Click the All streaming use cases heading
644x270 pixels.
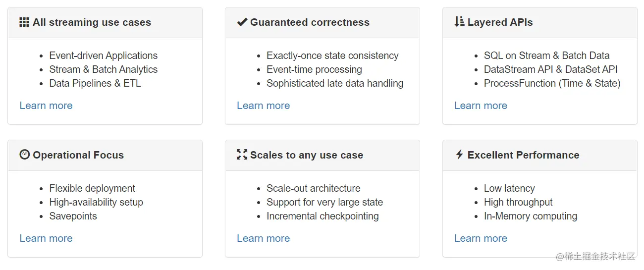pos(92,22)
